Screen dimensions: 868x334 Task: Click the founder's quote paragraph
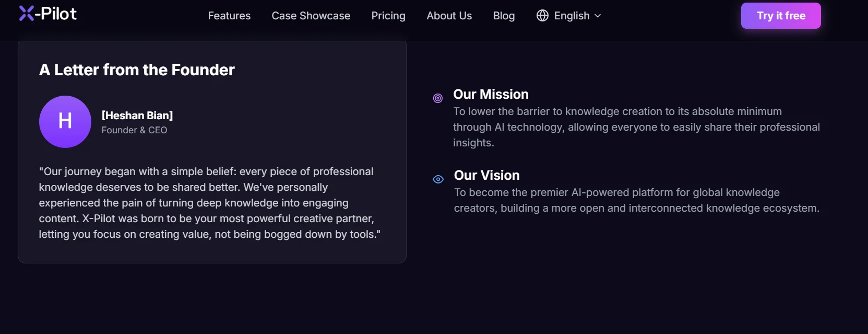[x=209, y=203]
